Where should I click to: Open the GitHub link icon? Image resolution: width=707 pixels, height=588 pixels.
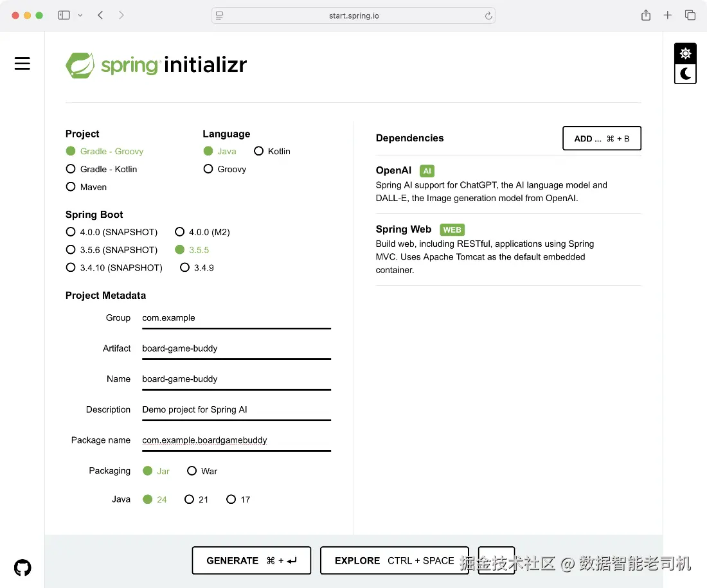(22, 567)
